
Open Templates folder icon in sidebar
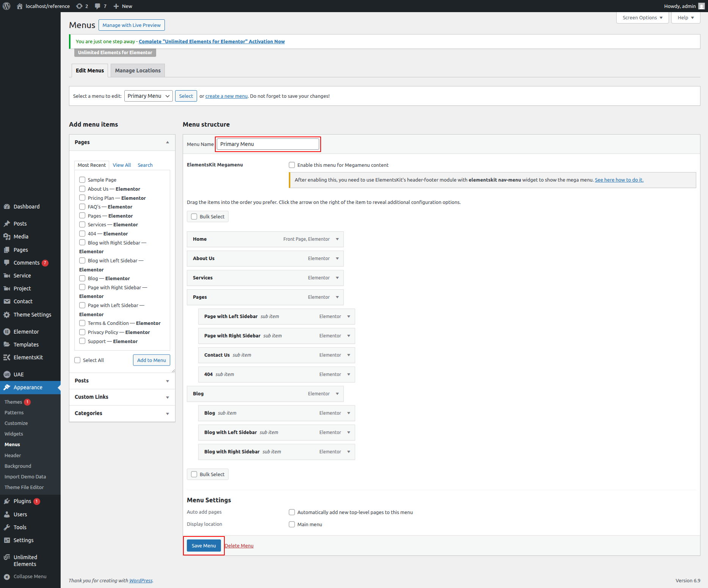[7, 345]
